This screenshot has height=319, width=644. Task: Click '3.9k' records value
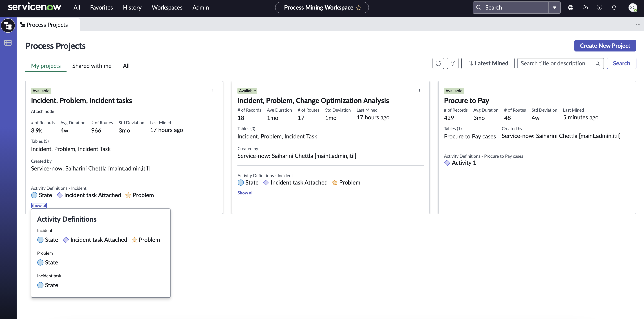36,131
